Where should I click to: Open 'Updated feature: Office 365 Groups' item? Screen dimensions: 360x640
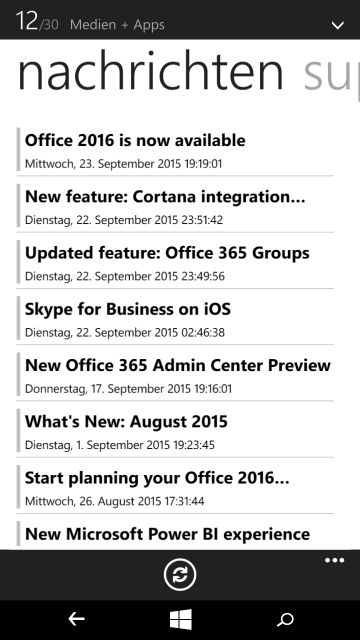click(175, 262)
